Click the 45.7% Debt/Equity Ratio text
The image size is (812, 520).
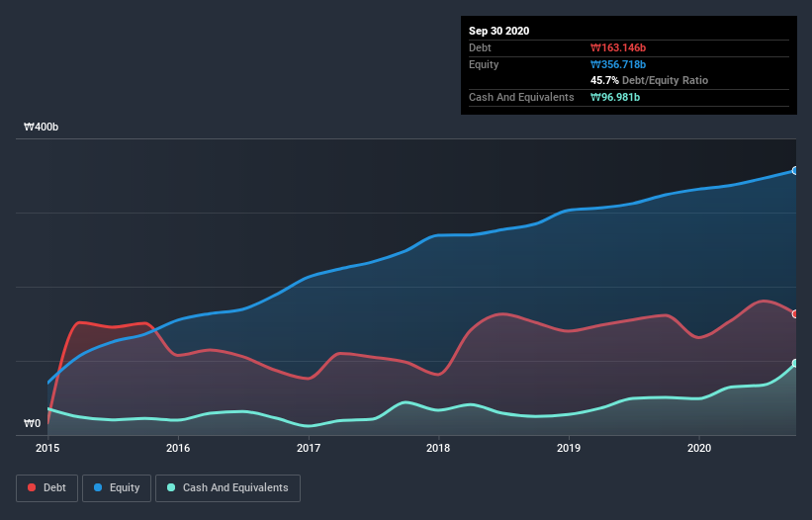click(650, 81)
